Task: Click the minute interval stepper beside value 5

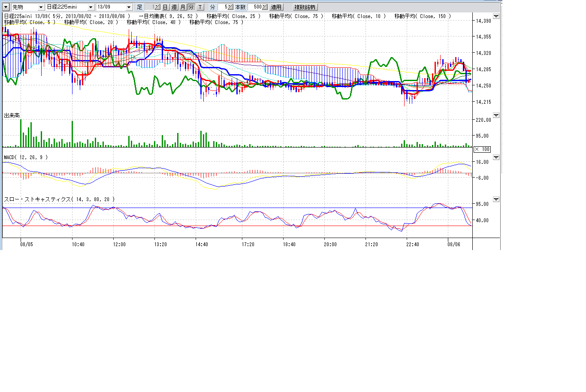Action: click(230, 7)
